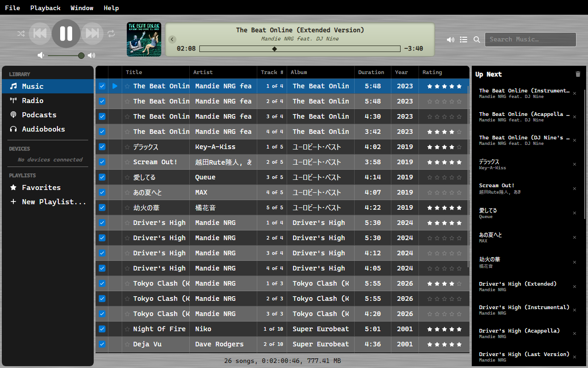Sort the list by Artist column header
588x368 pixels.
pyautogui.click(x=223, y=72)
